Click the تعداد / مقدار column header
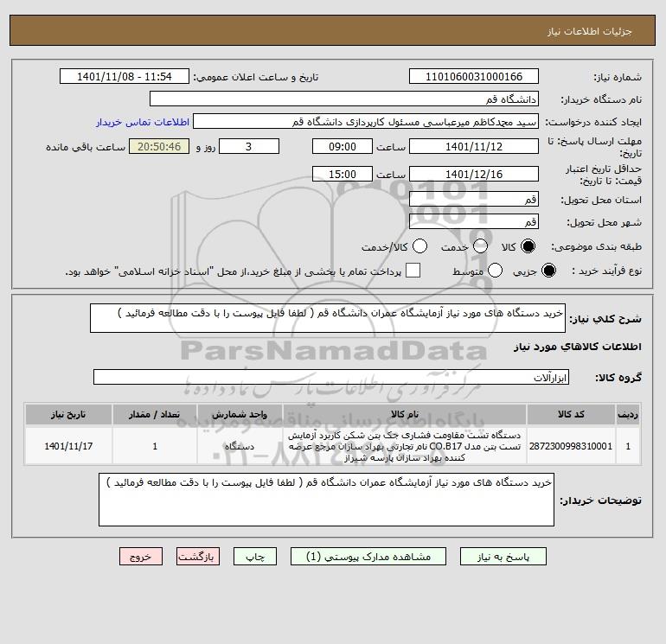Screen dimensions: 666x644 (x=155, y=414)
